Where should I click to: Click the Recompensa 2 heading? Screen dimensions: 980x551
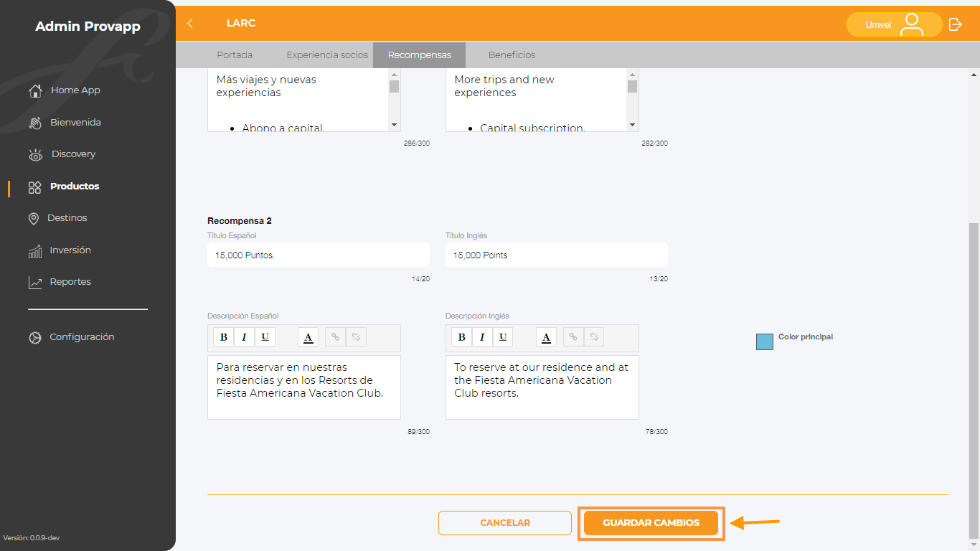(240, 221)
